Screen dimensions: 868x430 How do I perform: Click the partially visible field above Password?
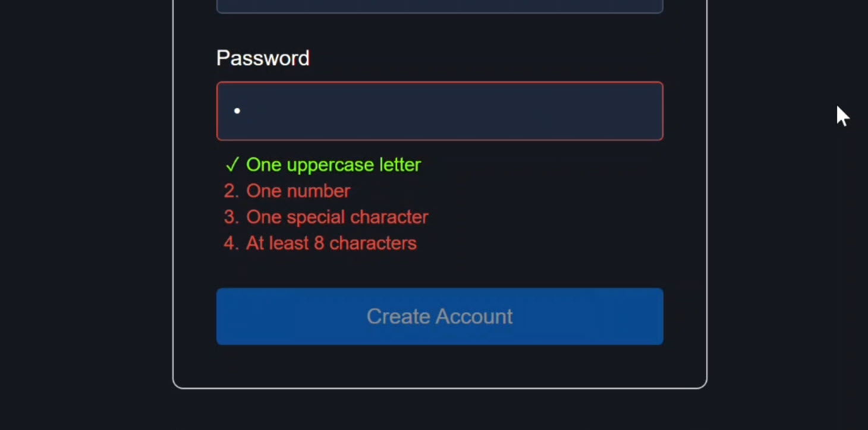coord(439,5)
